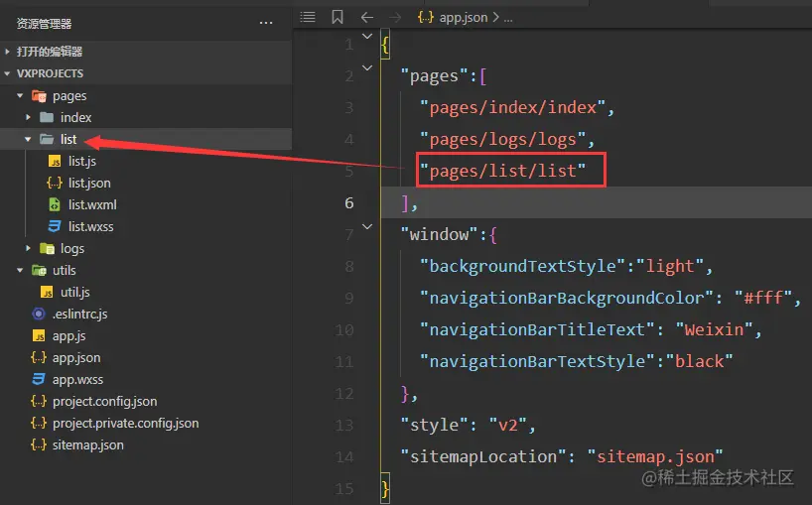Open list.wxml in the file tree
Screen dimensions: 812x505
[x=92, y=205]
